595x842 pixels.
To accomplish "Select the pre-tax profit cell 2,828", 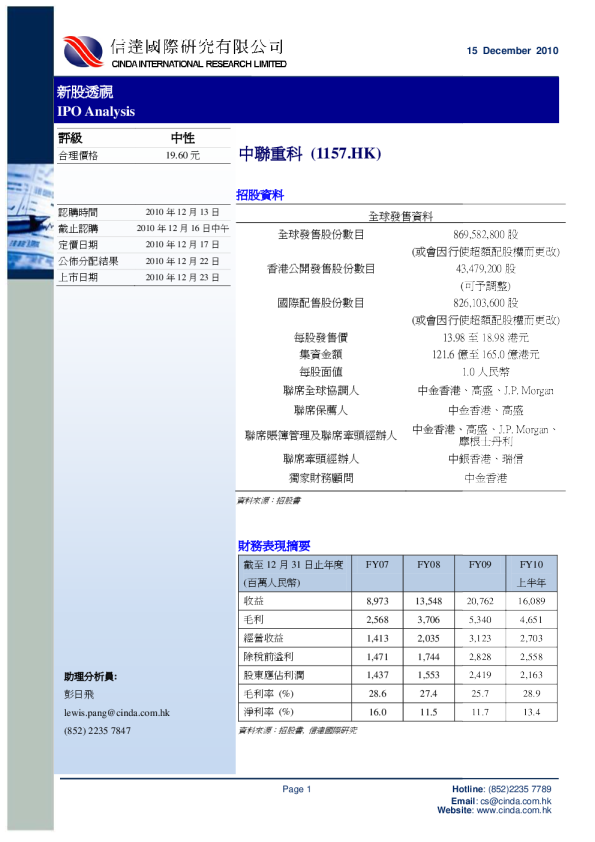I will pyautogui.click(x=480, y=656).
